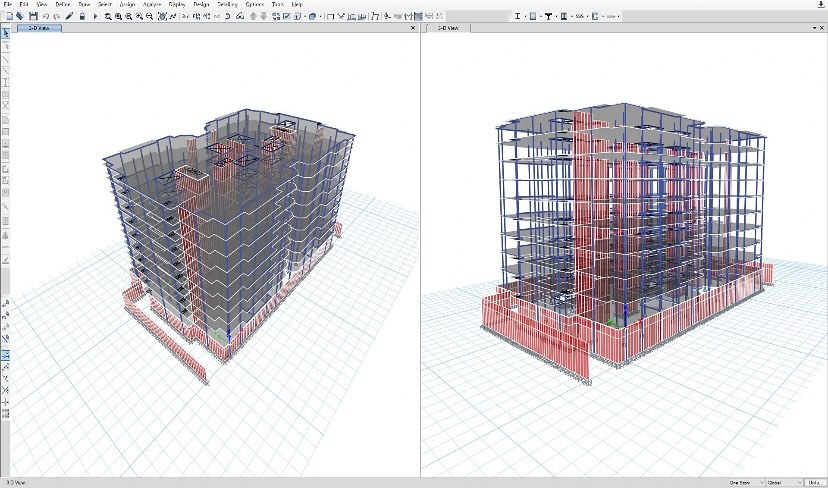Select the right pane 3-D View tab

(x=446, y=28)
